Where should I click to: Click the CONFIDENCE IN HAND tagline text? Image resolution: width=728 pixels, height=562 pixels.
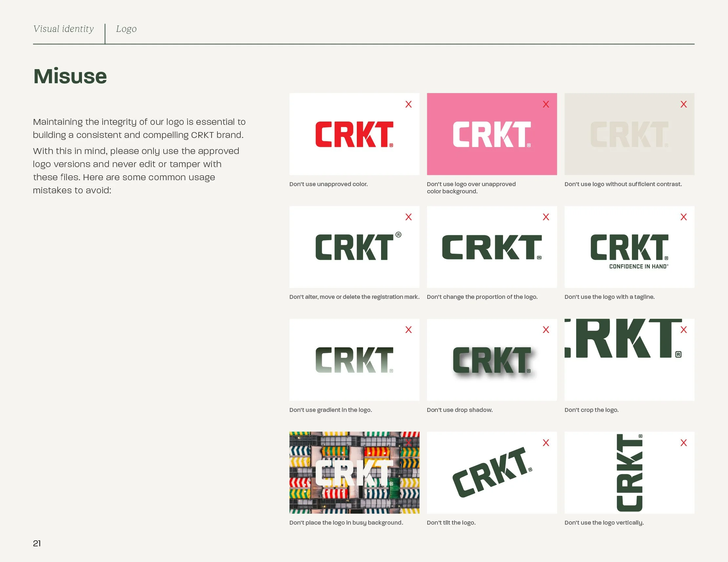(638, 266)
